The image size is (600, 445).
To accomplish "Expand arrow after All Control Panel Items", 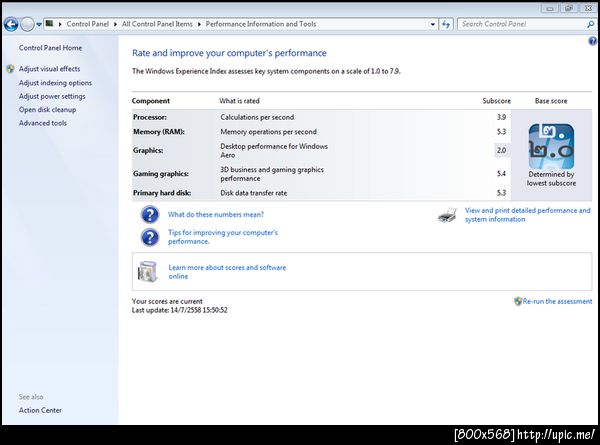I will [x=199, y=24].
